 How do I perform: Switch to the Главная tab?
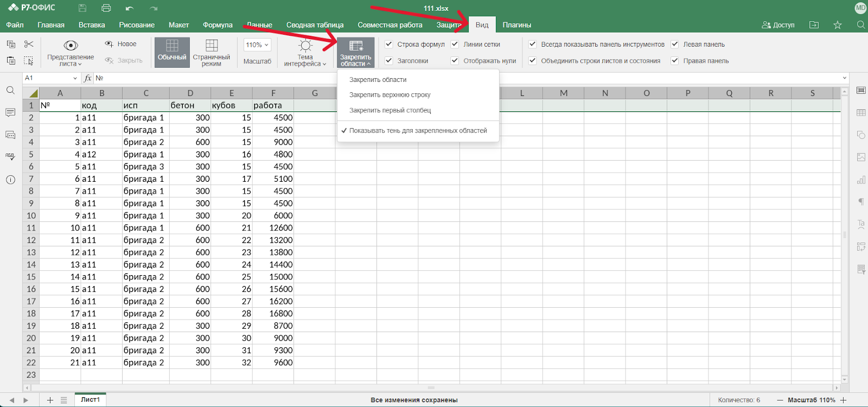point(51,25)
